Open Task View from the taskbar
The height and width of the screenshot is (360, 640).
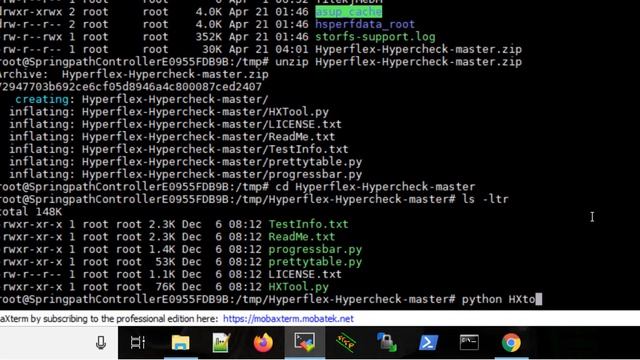138,342
